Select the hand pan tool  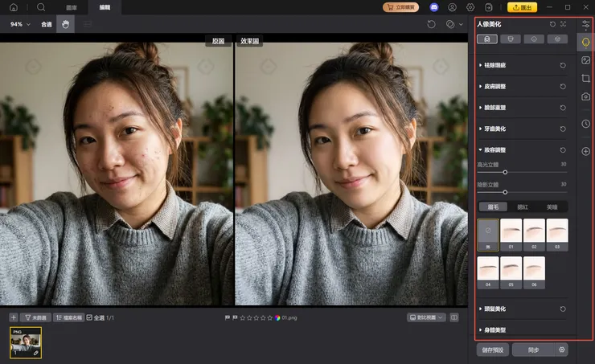(x=66, y=24)
